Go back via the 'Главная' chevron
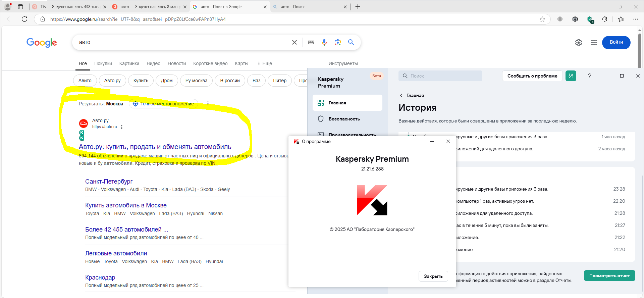The height and width of the screenshot is (298, 644). point(401,95)
